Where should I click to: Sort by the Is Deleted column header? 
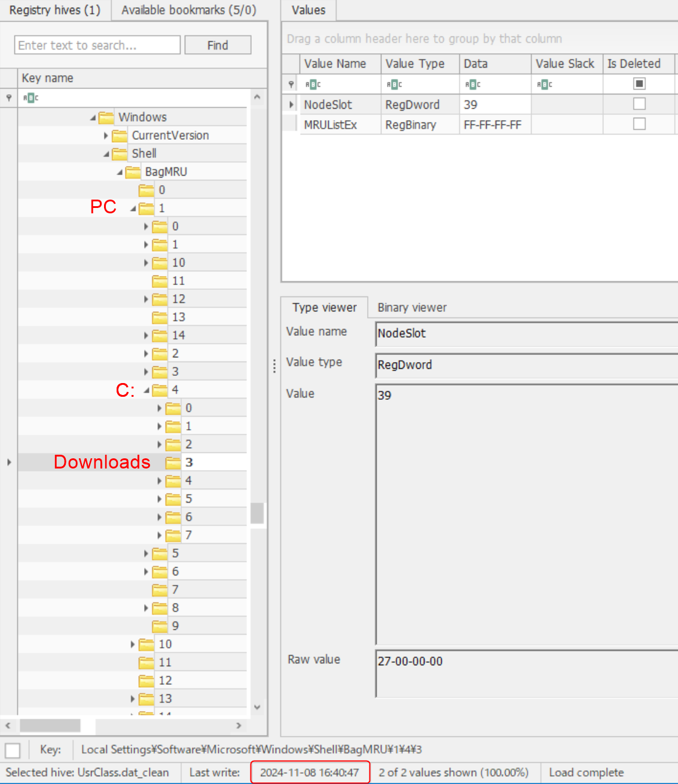[x=639, y=63]
